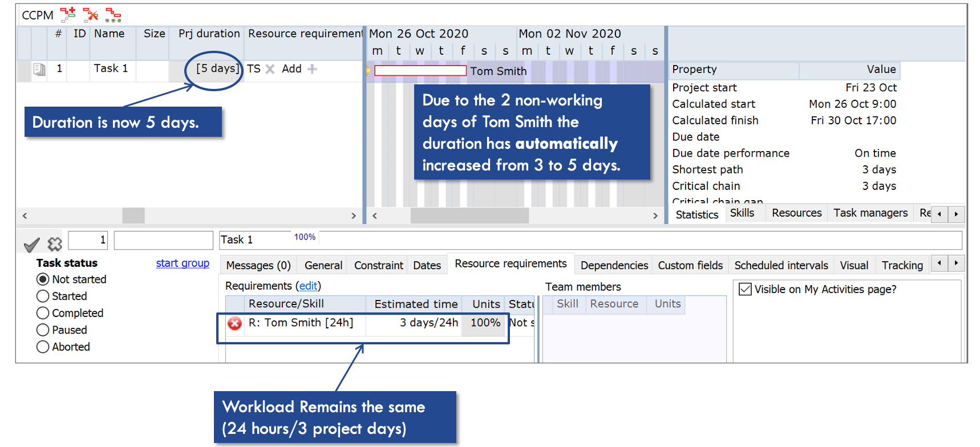Open the General tab
Viewport: 980px width, 447px height.
point(323,265)
